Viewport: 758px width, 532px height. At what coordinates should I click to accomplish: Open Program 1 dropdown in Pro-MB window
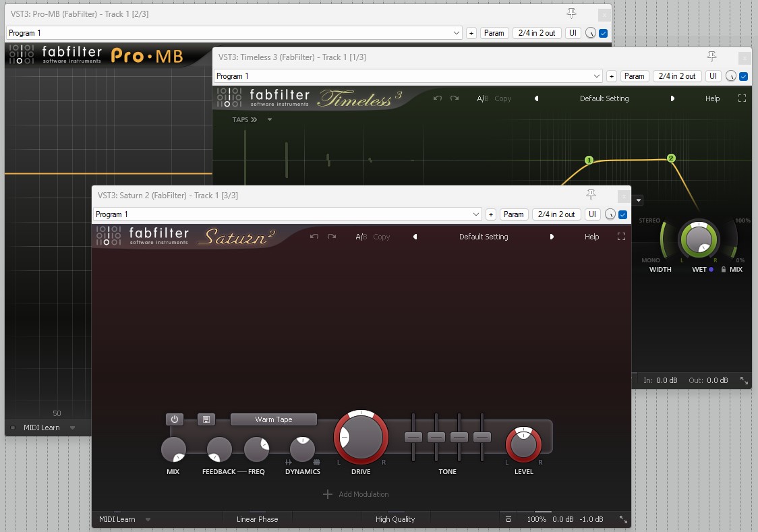234,33
